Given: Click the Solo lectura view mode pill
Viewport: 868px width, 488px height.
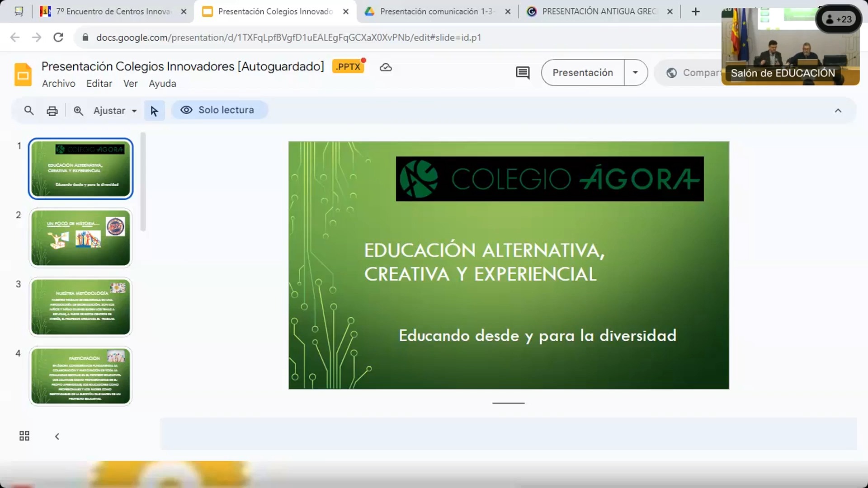Looking at the screenshot, I should coord(219,110).
